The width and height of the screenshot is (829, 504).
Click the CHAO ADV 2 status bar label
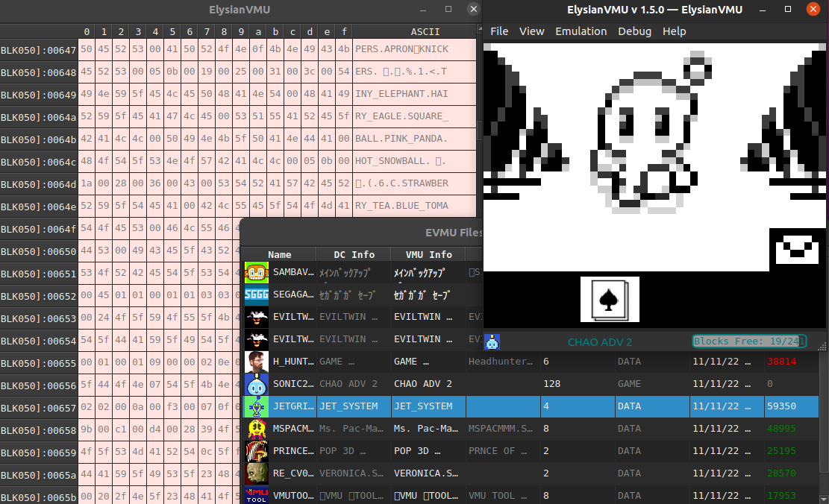tap(599, 342)
